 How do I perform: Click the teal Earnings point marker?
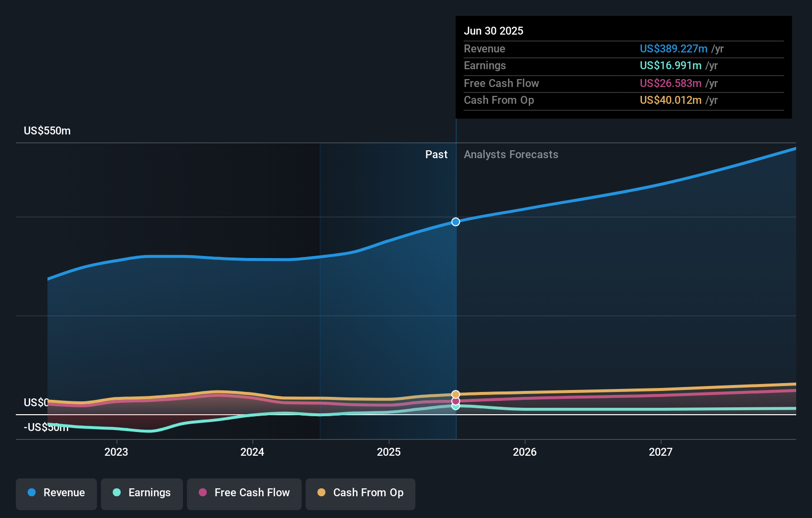(x=455, y=406)
